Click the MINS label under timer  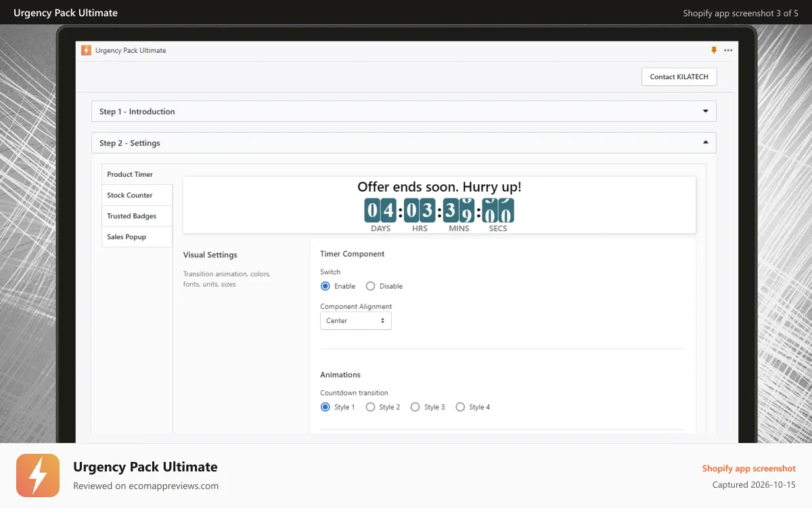pos(459,229)
